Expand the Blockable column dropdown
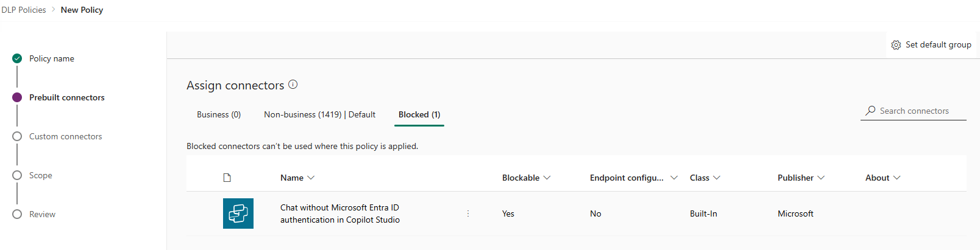980x250 pixels. [x=547, y=178]
